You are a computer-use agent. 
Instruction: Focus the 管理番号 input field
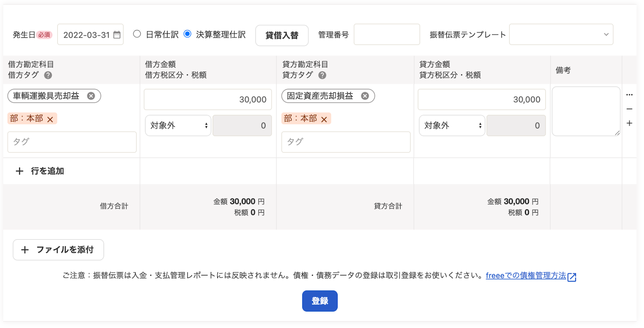coord(387,35)
